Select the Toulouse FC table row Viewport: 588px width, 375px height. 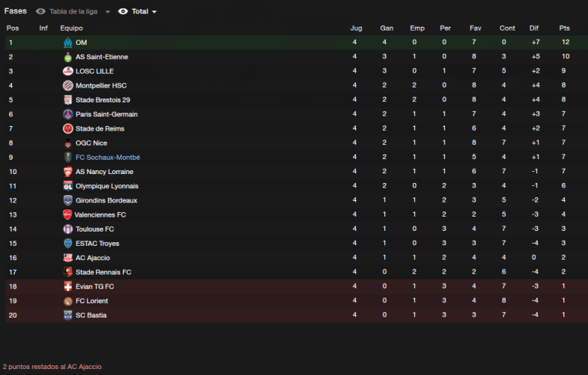pos(296,229)
